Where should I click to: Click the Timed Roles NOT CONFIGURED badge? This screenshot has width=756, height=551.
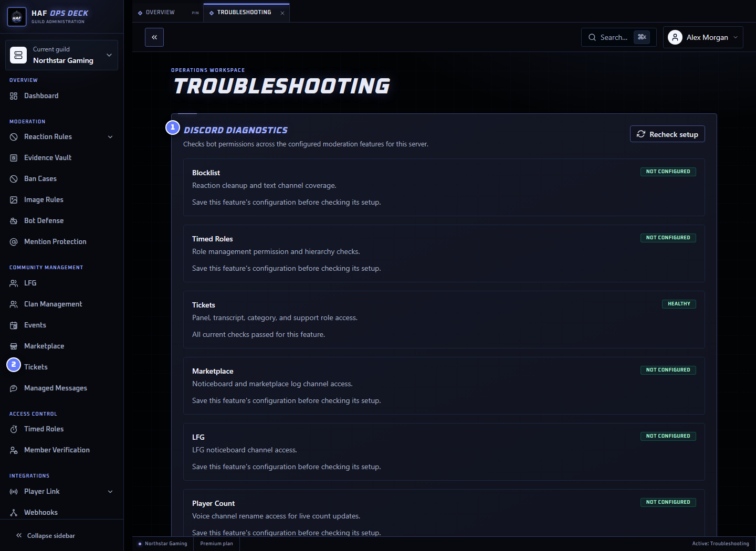[668, 238]
